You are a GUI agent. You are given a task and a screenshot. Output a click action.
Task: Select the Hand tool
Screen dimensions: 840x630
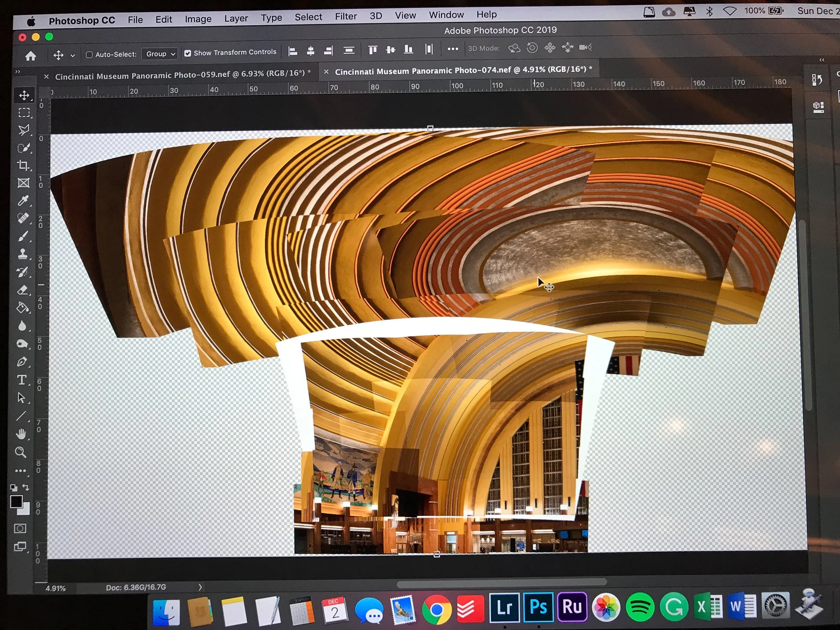tap(21, 434)
